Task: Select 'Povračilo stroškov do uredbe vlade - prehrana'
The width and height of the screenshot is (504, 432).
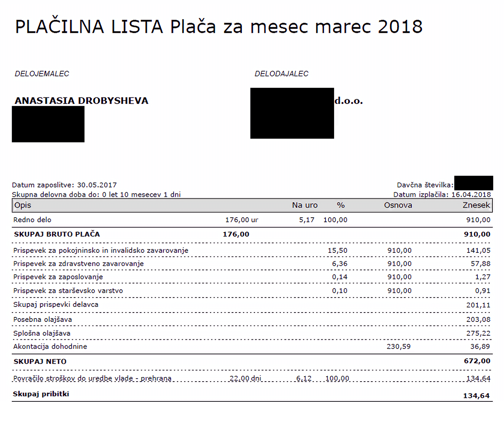Action: click(92, 378)
